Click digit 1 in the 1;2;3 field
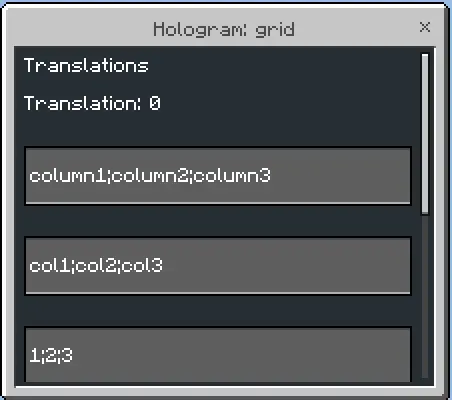 [x=34, y=355]
